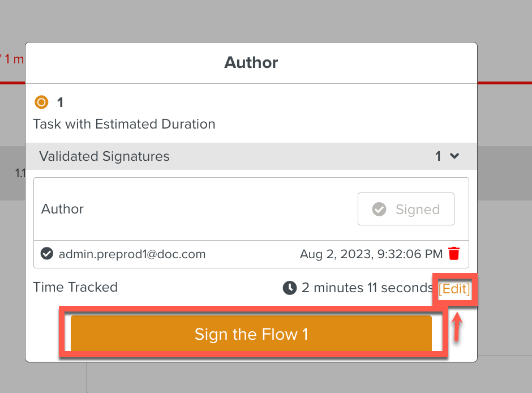Click the Time Tracked label
Image resolution: width=532 pixels, height=393 pixels.
pos(75,287)
